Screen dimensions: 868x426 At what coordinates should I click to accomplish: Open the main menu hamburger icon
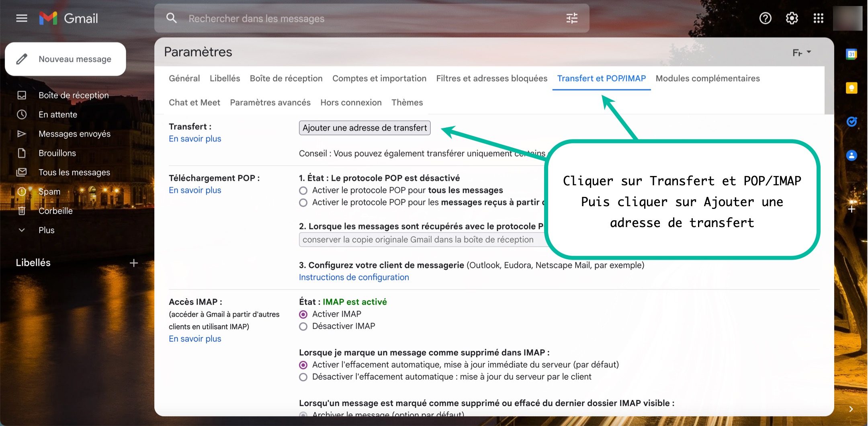click(22, 18)
